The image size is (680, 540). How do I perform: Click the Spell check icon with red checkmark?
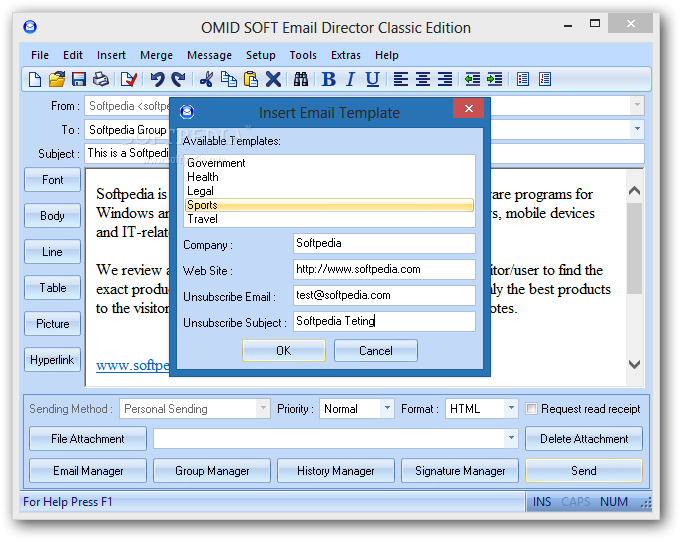(129, 79)
